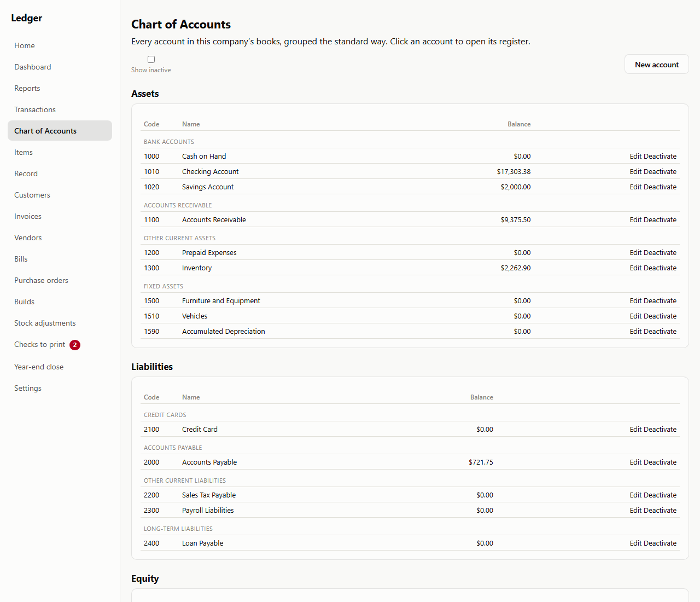Deactivate the Inventory account

660,268
